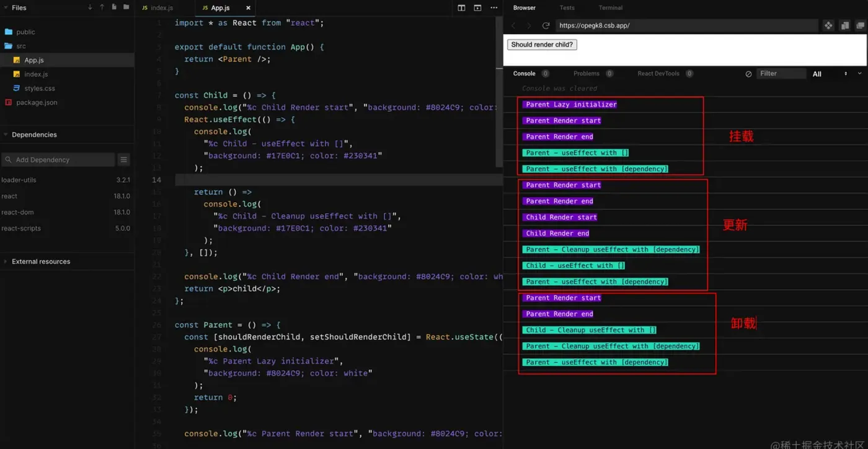Click the preview window icon

point(477,8)
